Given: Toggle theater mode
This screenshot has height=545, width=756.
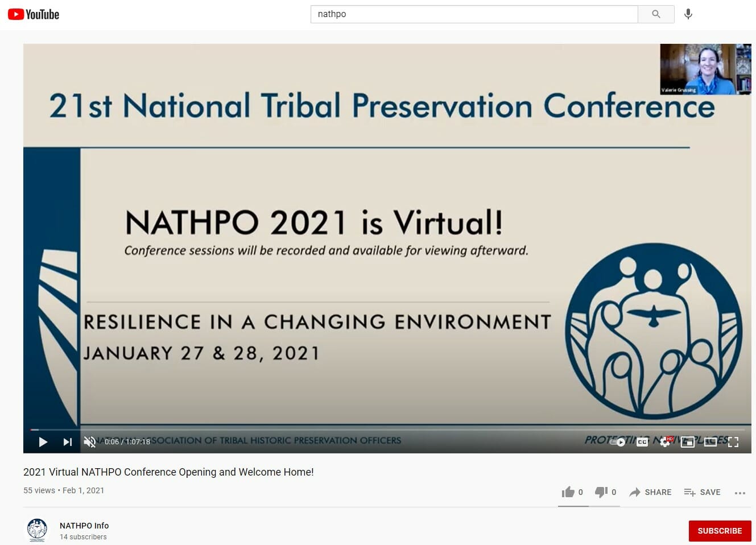Looking at the screenshot, I should (710, 442).
